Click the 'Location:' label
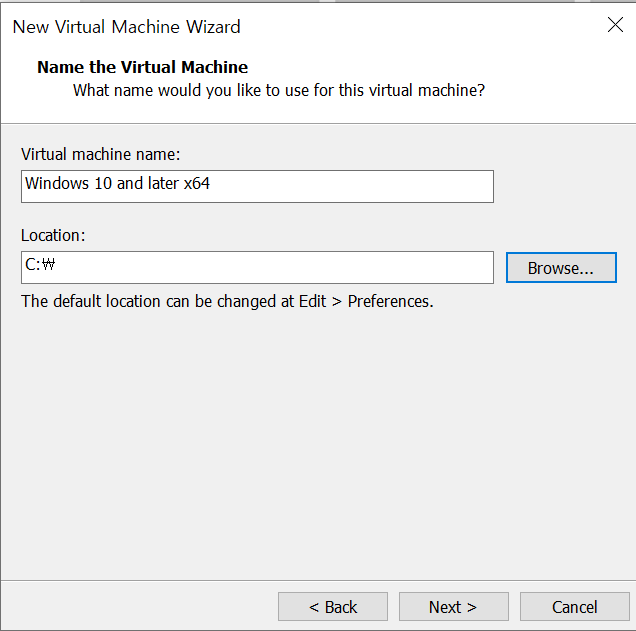The image size is (636, 631). point(53,236)
